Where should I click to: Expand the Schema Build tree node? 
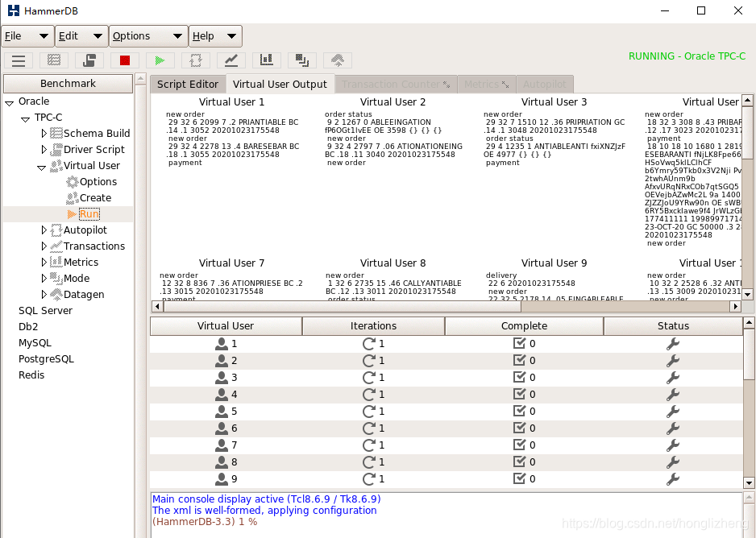coord(44,134)
